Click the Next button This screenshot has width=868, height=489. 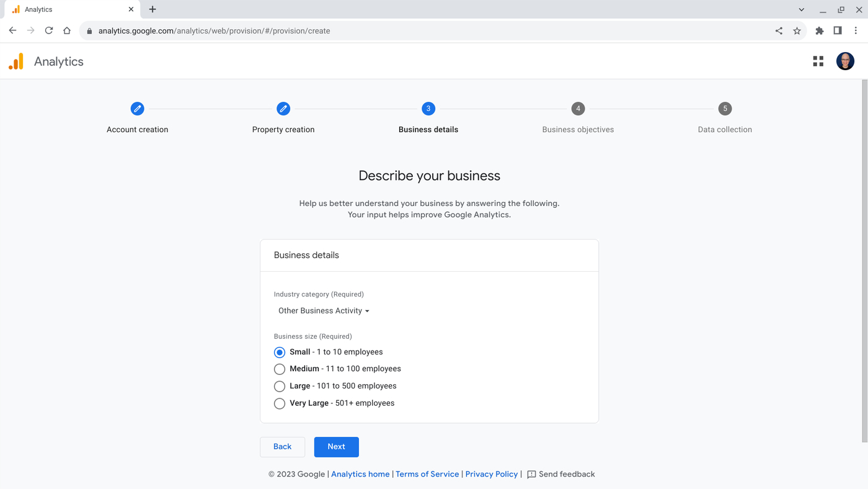pyautogui.click(x=336, y=446)
